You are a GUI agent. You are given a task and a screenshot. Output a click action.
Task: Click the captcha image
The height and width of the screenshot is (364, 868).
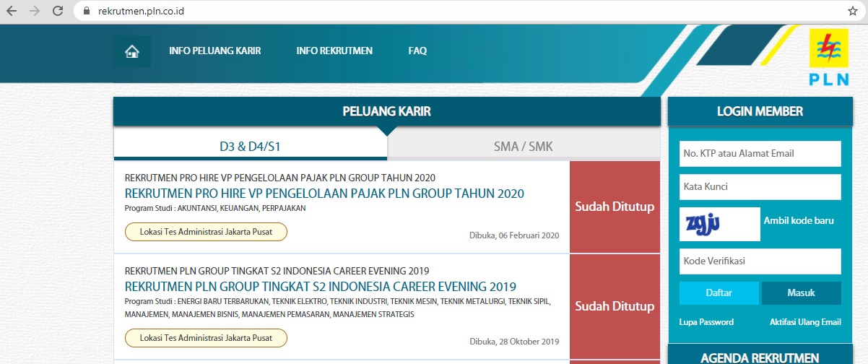coord(719,224)
